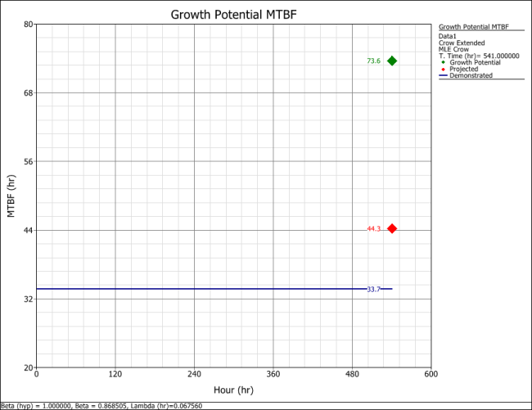Click the 600 tick label on the x-axis
532x410 pixels.
(430, 375)
